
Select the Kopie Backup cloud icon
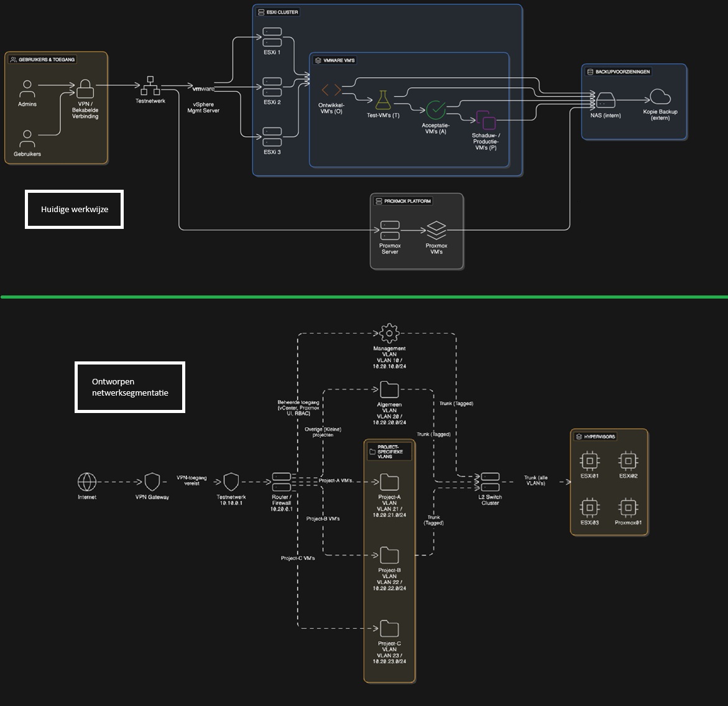(x=660, y=97)
